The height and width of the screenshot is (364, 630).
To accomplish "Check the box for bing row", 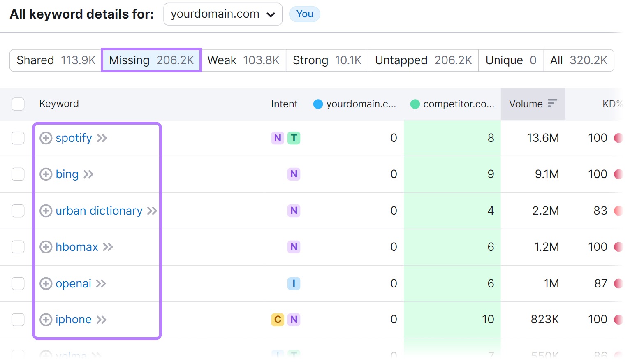I will pos(18,174).
